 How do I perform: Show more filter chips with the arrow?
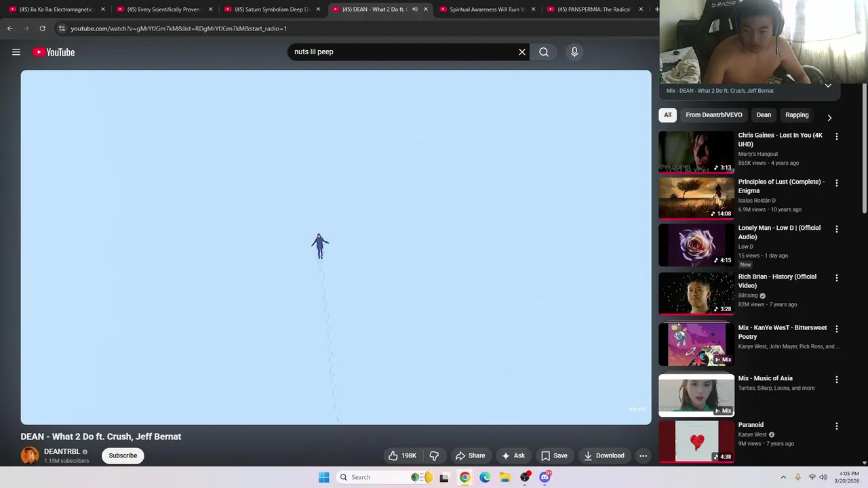tap(829, 117)
